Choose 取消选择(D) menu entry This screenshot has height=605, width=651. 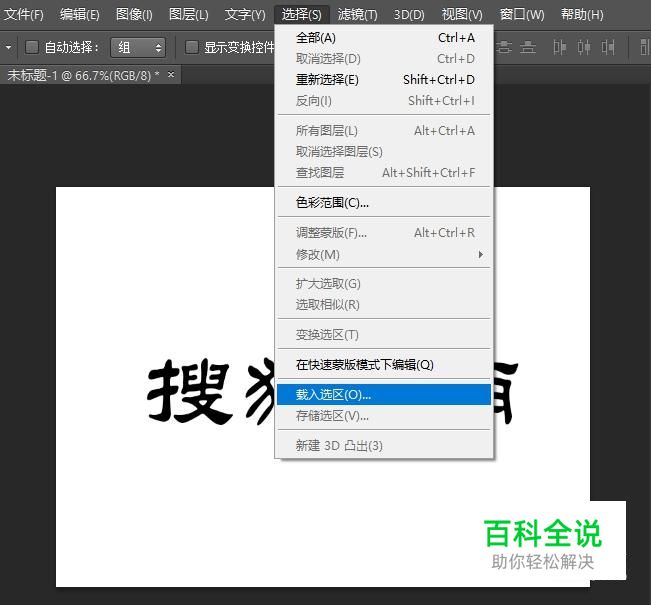384,59
